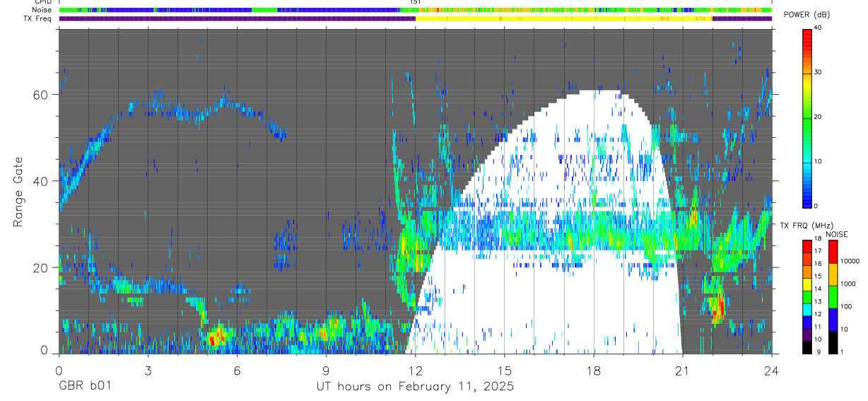The height and width of the screenshot is (401, 868).
Task: Click the 'POWER (dB)' label
Action: (x=807, y=15)
